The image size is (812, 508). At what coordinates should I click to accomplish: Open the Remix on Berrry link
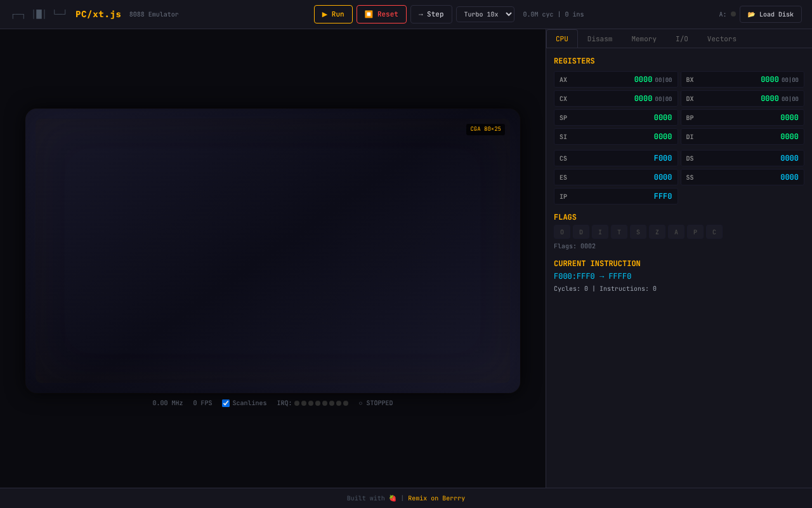(x=436, y=498)
